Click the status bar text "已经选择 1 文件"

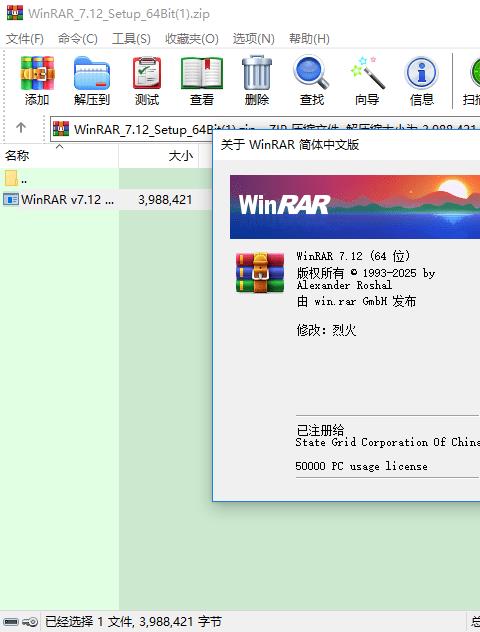click(89, 622)
